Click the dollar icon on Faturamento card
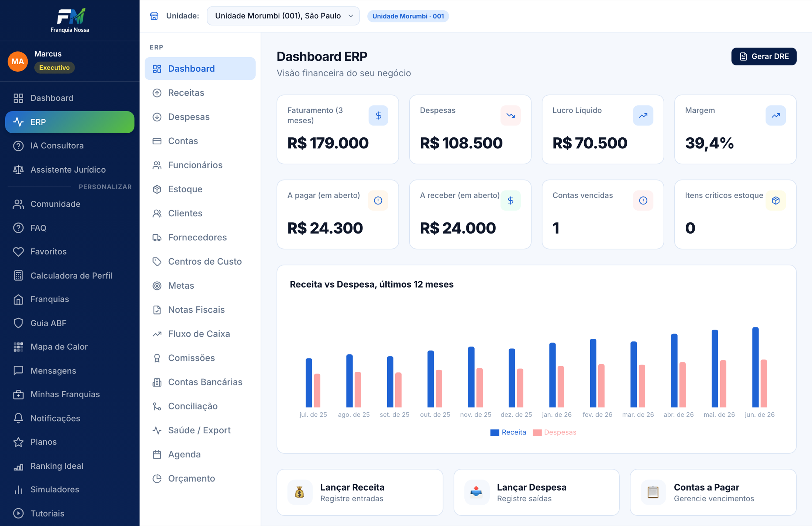812x526 pixels. 378,116
